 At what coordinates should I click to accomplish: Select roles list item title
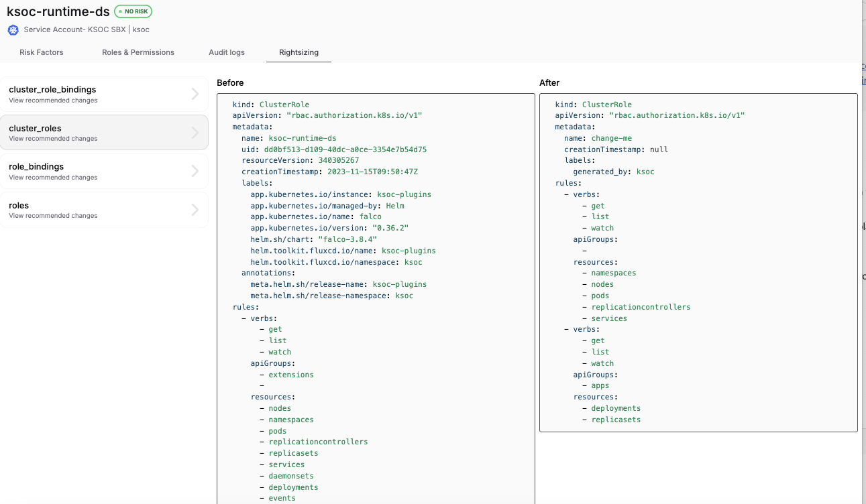tap(19, 205)
